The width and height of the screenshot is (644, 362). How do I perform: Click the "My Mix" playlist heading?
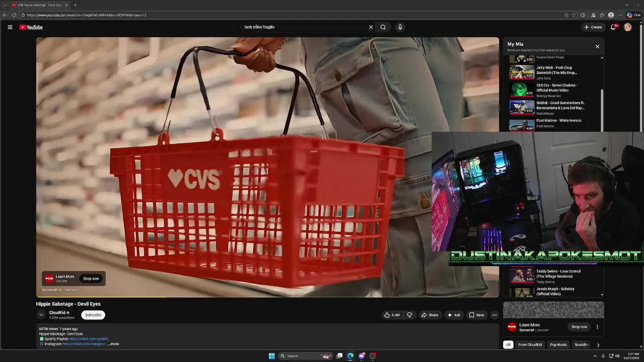(515, 44)
